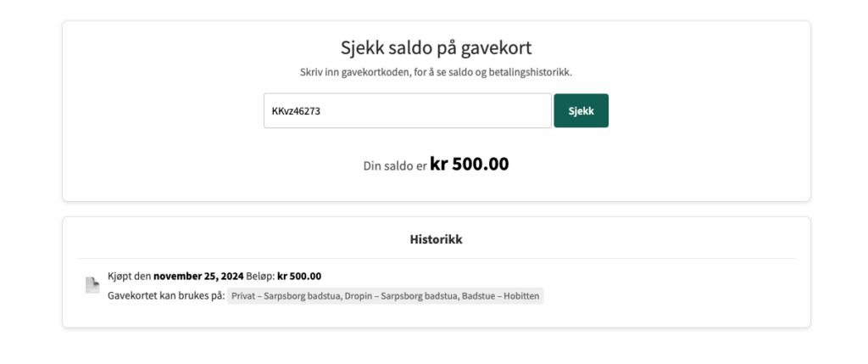The height and width of the screenshot is (364, 868).
Task: Click the purchase date november 25, 2024
Action: pos(198,276)
